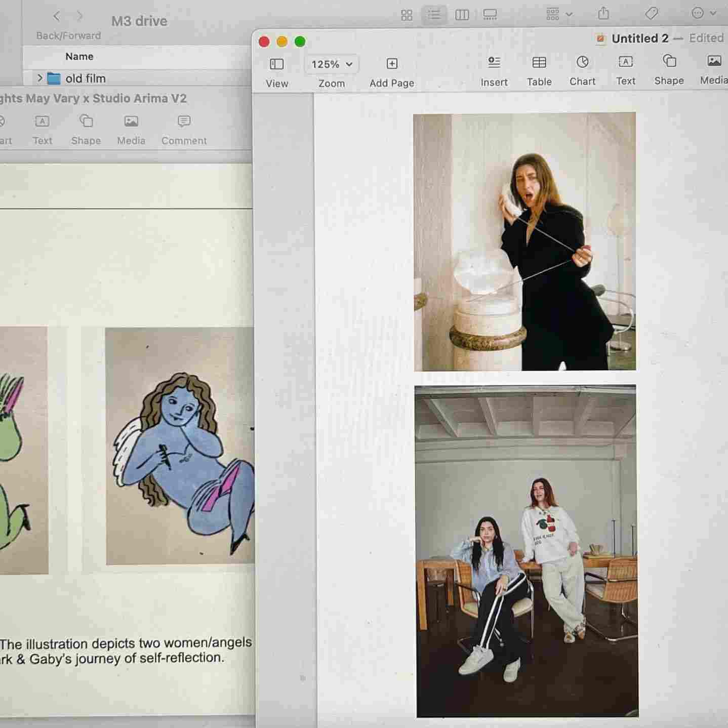Click the Finder Tags button
Screen dimensions: 728x728
point(652,13)
